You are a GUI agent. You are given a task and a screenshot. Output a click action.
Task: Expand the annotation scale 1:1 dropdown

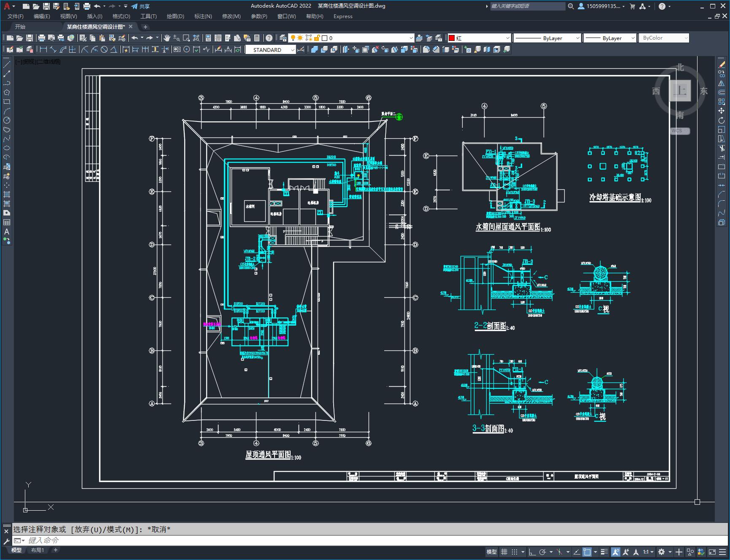click(648, 552)
